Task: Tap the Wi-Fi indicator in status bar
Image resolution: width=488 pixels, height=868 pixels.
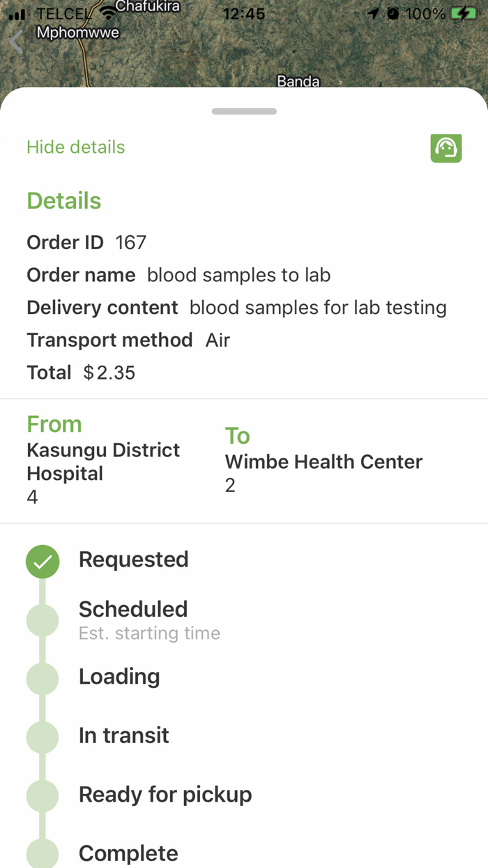Action: click(107, 13)
